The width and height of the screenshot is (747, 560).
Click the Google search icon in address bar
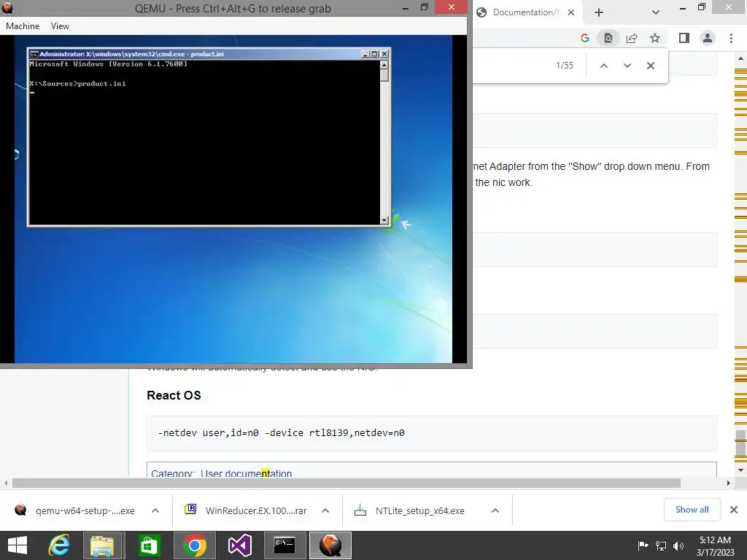point(585,38)
